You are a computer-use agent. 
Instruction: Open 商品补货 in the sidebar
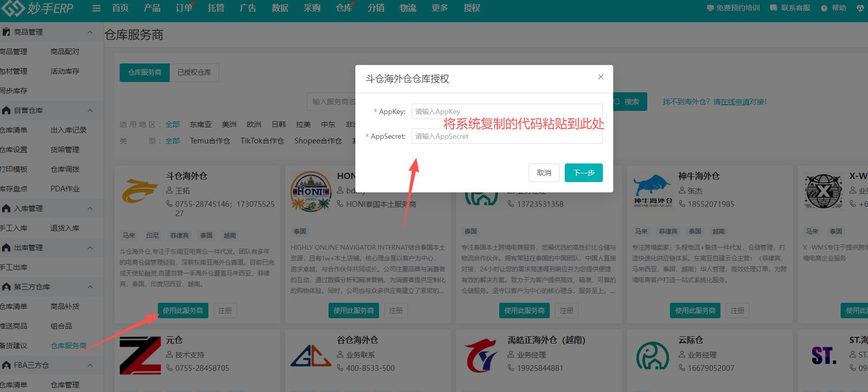click(65, 306)
